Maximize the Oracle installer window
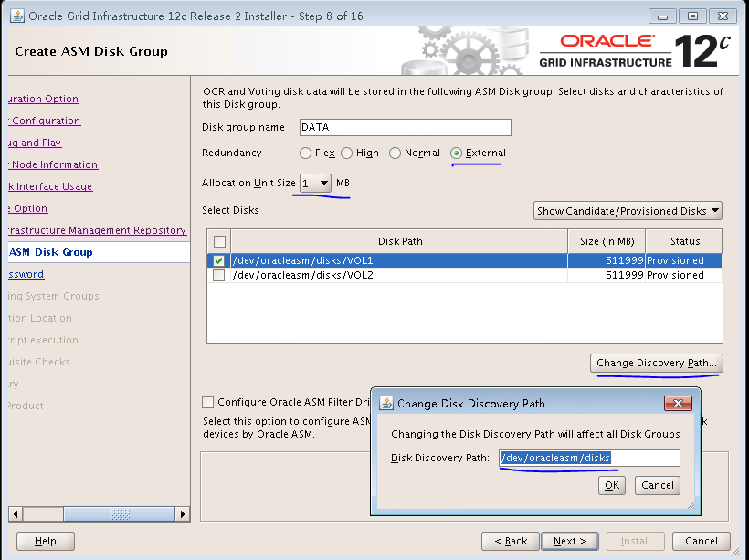 click(692, 16)
